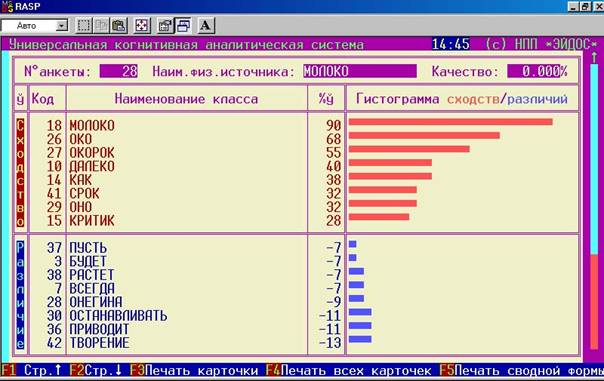Click the МОЛОКО source name field
The image size is (604, 381).
pyautogui.click(x=360, y=71)
